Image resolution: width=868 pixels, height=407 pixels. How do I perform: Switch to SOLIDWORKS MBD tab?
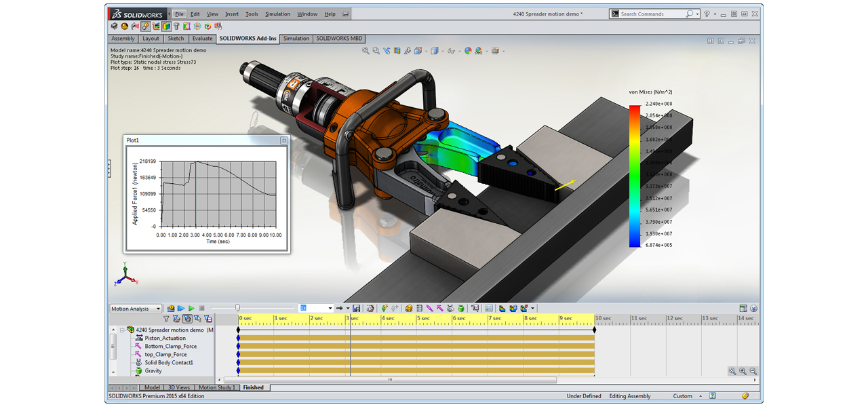click(x=339, y=39)
